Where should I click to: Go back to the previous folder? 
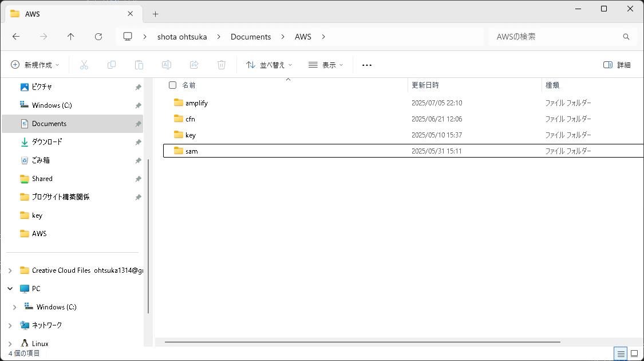pos(16,37)
